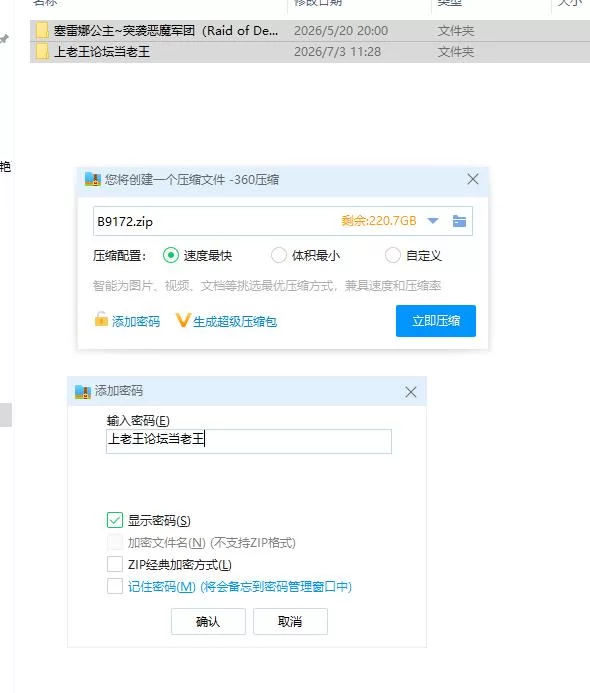The height and width of the screenshot is (693, 590).
Task: Click the pin icon in left sidebar
Action: pos(4,39)
